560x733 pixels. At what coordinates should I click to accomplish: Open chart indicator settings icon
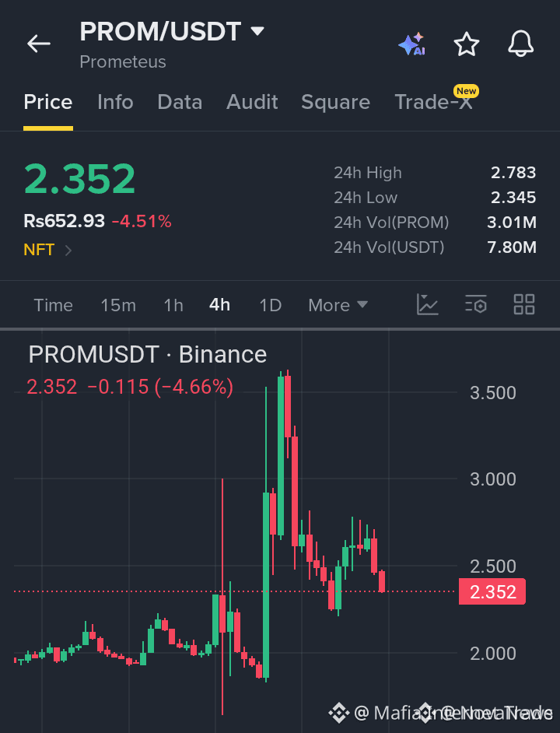(476, 305)
